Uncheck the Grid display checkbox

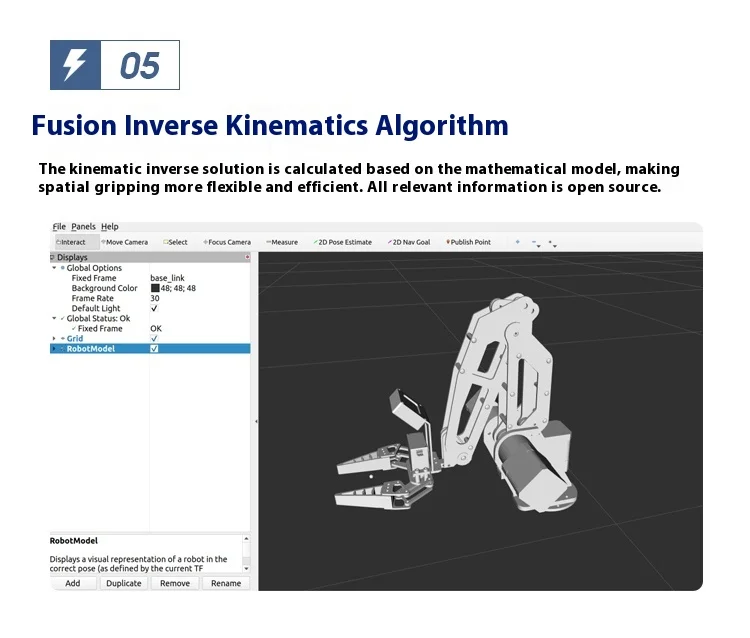click(154, 339)
